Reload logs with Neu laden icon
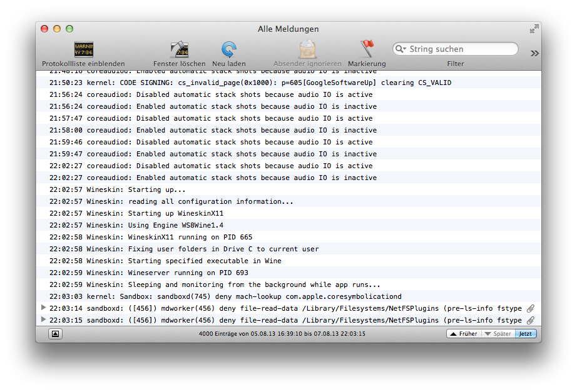The image size is (577, 392). (x=229, y=49)
